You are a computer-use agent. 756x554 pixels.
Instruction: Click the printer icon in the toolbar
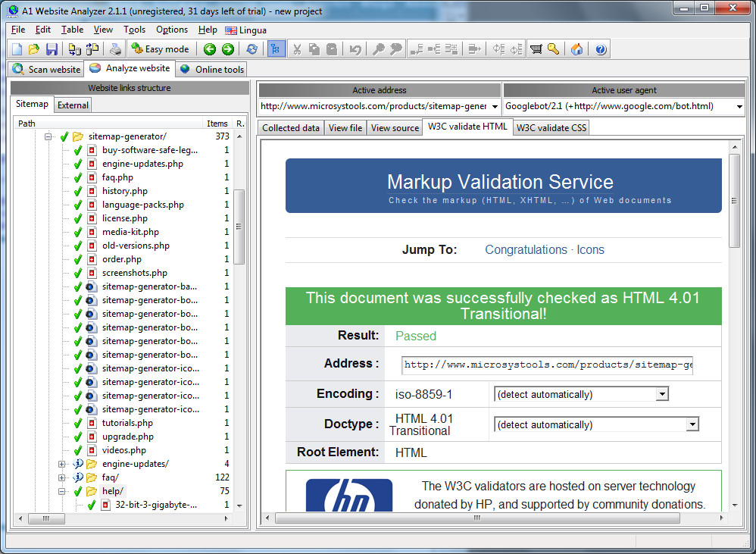(x=115, y=49)
